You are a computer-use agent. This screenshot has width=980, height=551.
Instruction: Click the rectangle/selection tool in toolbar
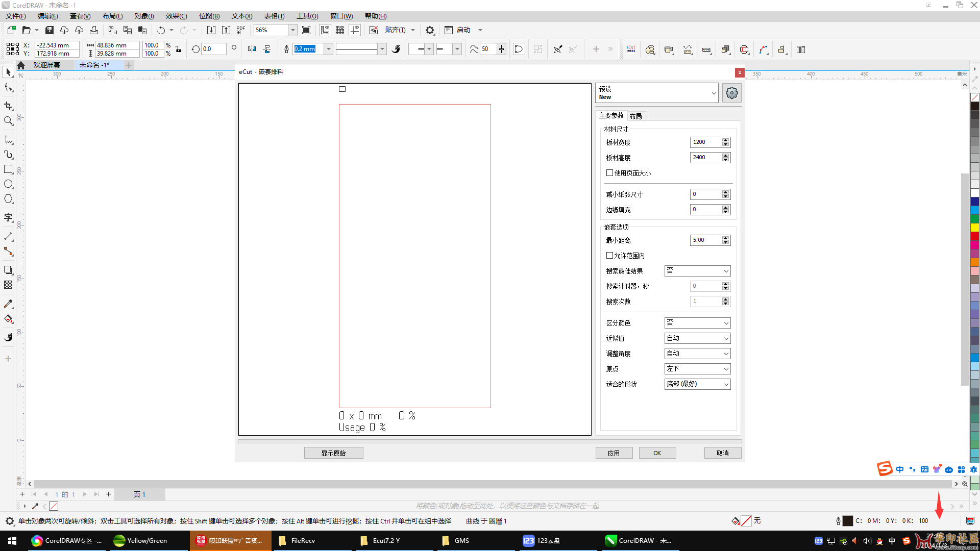coord(9,169)
